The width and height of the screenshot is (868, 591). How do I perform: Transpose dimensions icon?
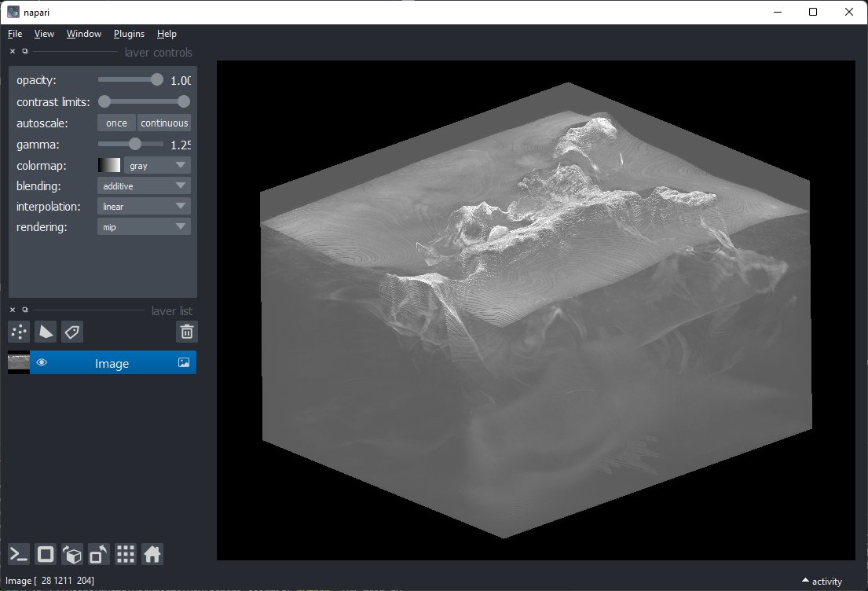click(x=98, y=554)
